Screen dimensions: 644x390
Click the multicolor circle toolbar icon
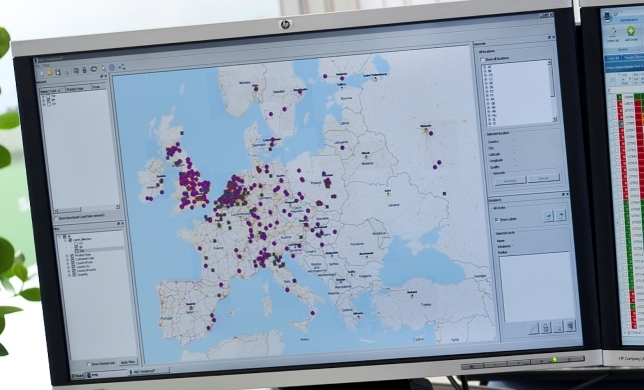[94, 70]
